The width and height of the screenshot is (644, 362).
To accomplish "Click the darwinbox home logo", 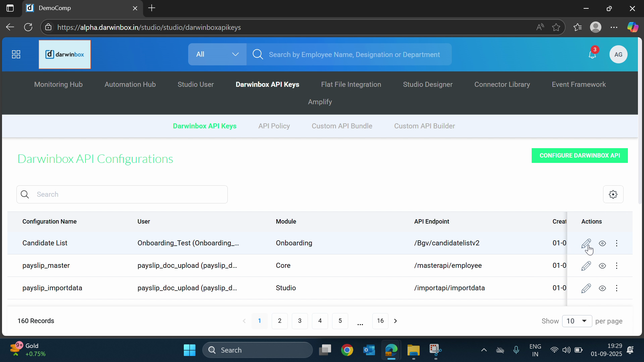I will coord(65,54).
